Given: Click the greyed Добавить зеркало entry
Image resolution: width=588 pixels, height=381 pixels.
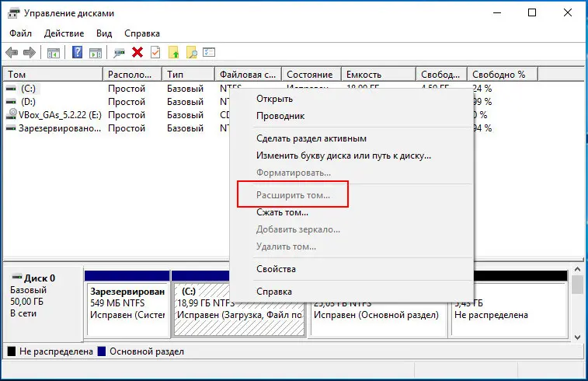Looking at the screenshot, I should (x=351, y=229).
